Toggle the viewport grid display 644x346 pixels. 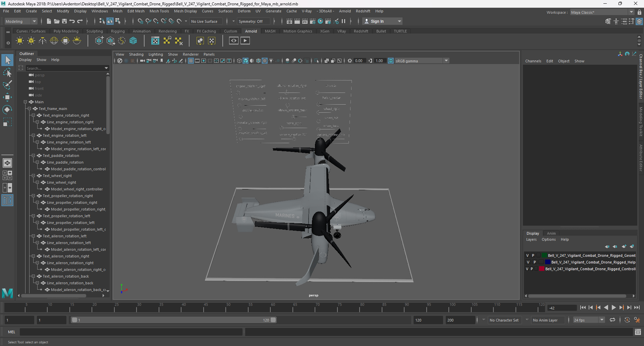pyautogui.click(x=191, y=61)
